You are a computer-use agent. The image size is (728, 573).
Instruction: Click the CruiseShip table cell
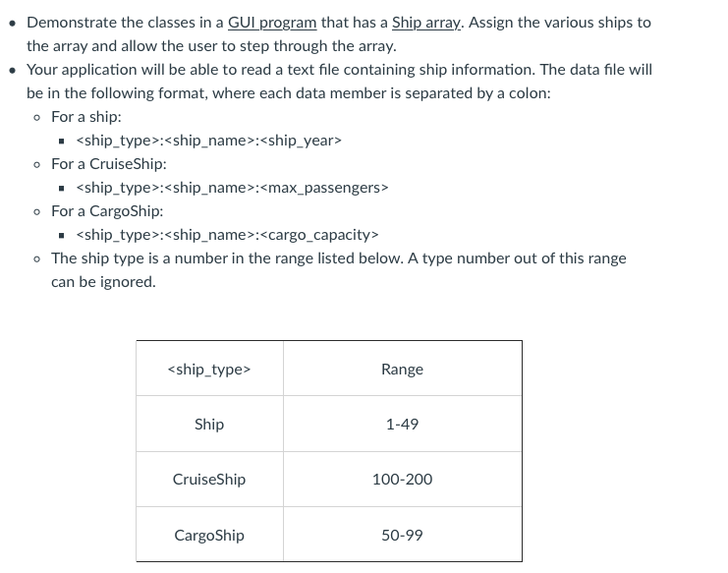click(x=209, y=480)
